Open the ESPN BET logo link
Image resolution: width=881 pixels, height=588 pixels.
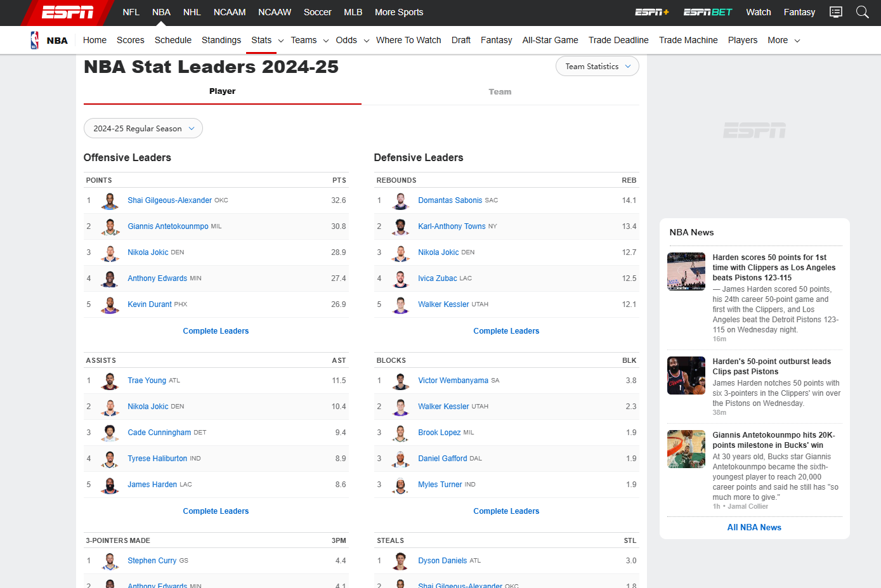(x=708, y=12)
